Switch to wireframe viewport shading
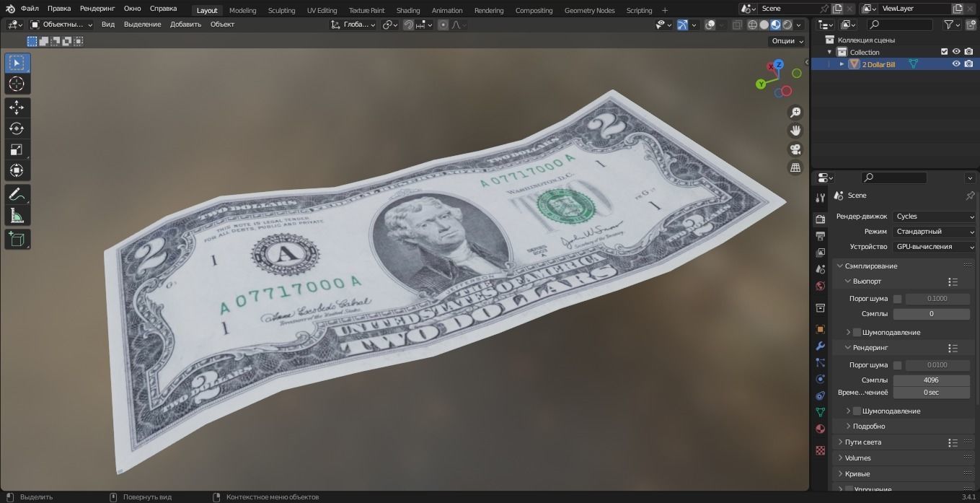 click(752, 25)
